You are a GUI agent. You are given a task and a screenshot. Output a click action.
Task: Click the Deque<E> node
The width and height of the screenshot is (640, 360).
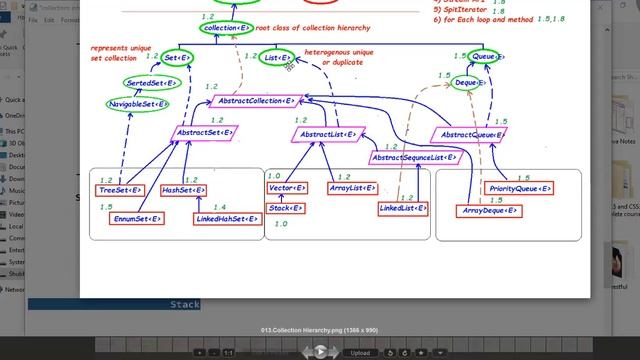tap(469, 83)
